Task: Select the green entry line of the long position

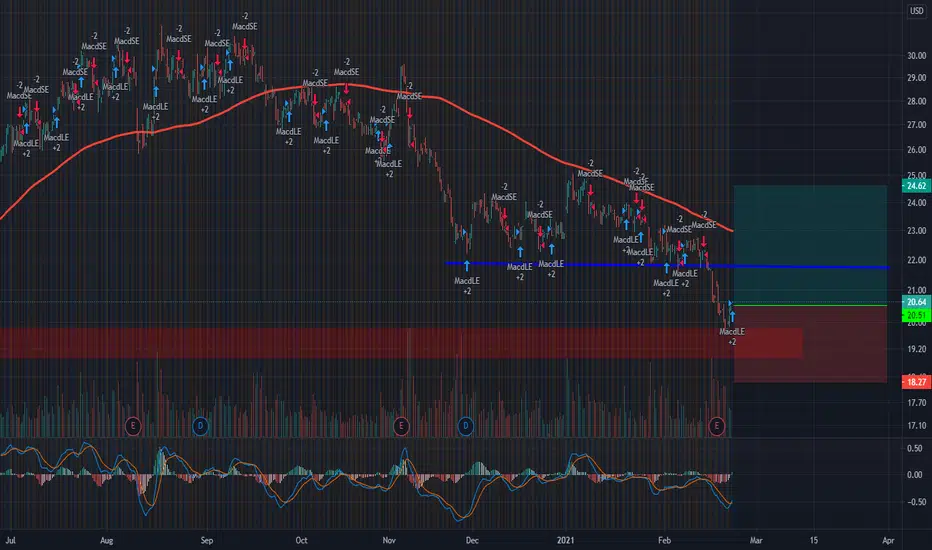Action: pyautogui.click(x=810, y=306)
